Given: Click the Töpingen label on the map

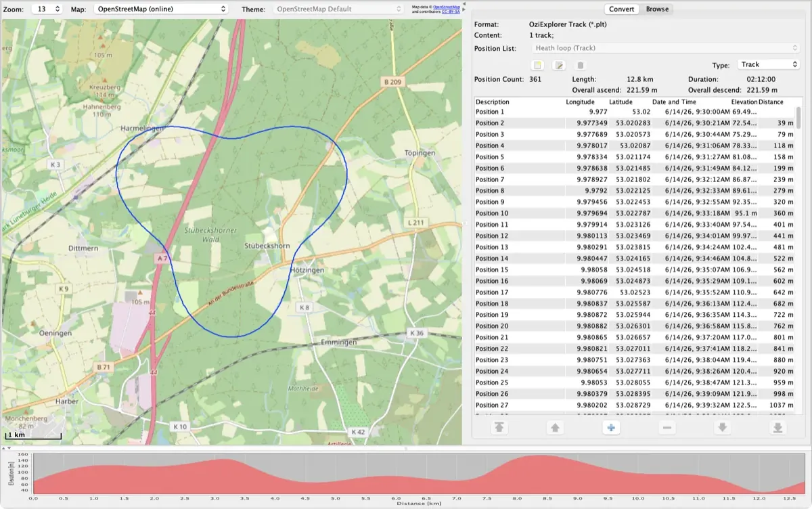Looking at the screenshot, I should (419, 153).
